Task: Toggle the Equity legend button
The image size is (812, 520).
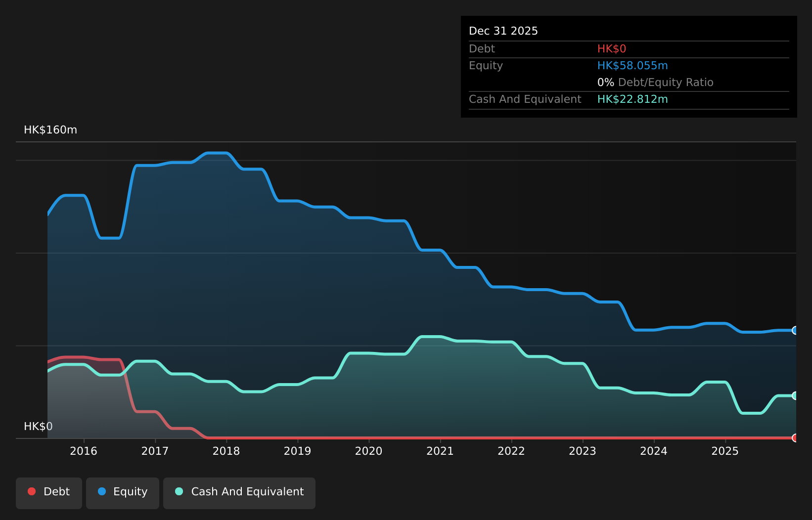Action: pos(123,493)
